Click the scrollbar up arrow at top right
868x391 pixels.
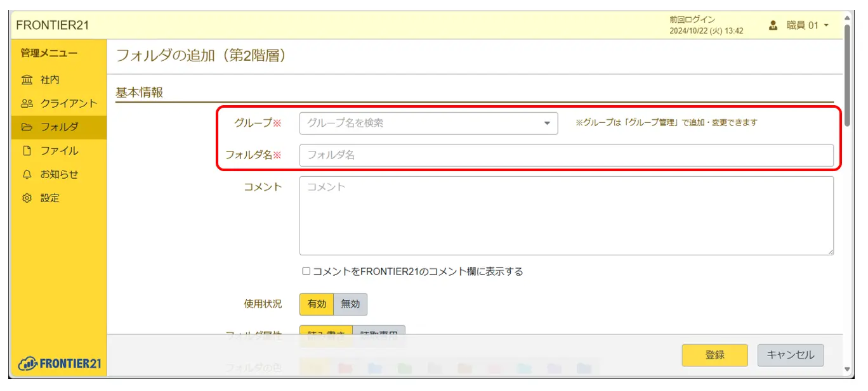tap(847, 19)
